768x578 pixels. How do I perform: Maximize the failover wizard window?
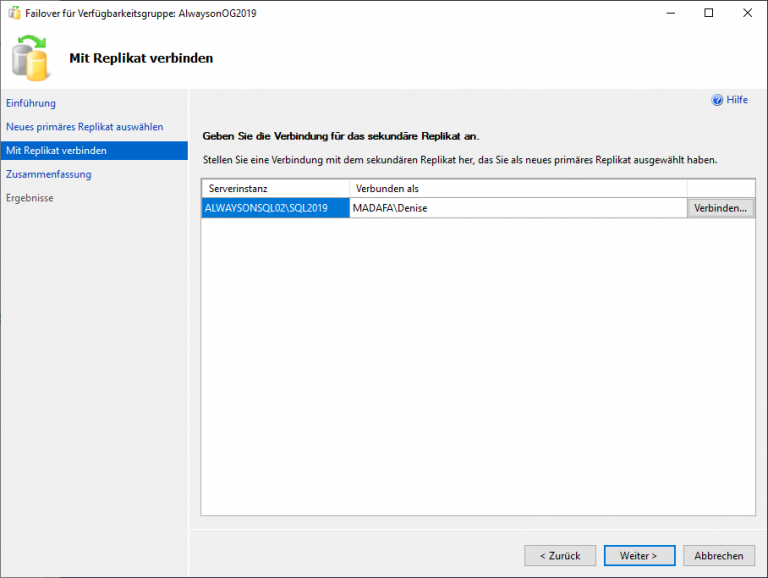[709, 13]
